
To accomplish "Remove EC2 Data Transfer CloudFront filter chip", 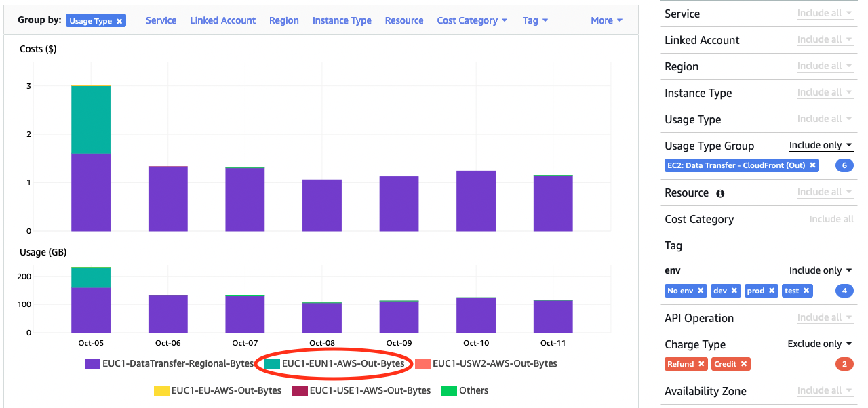I will coord(813,165).
